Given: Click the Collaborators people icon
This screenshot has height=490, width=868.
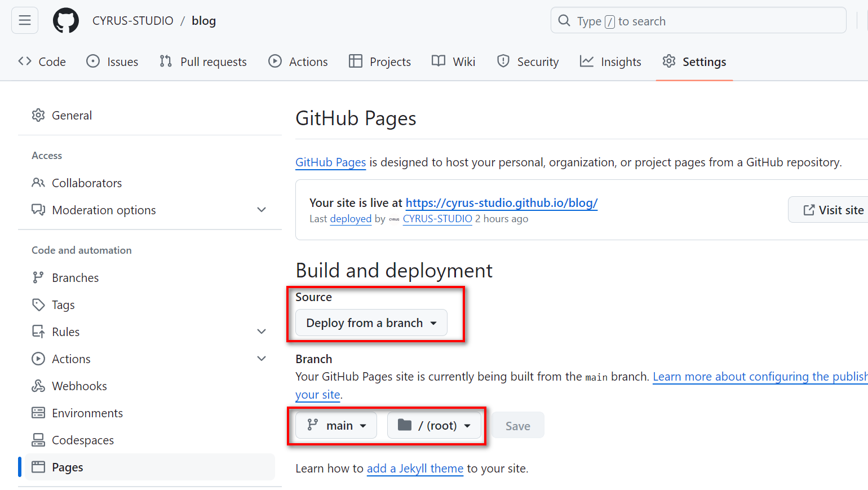Looking at the screenshot, I should [x=38, y=183].
